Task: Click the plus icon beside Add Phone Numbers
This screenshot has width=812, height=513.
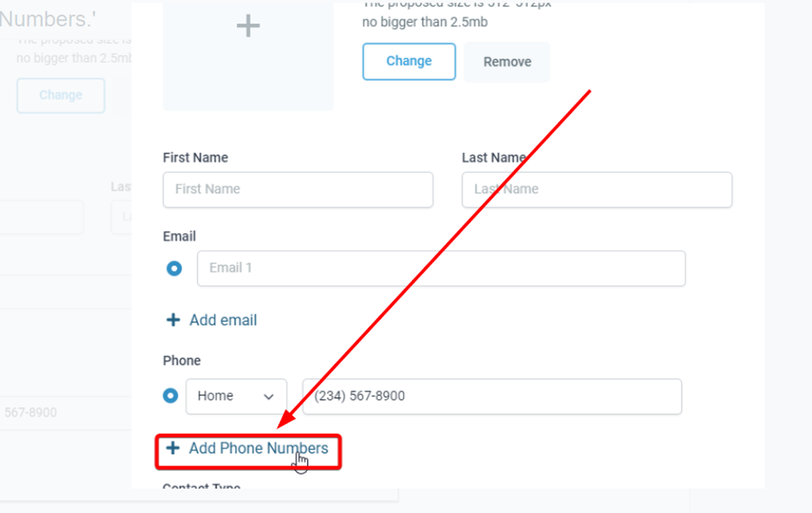Action: click(x=173, y=448)
